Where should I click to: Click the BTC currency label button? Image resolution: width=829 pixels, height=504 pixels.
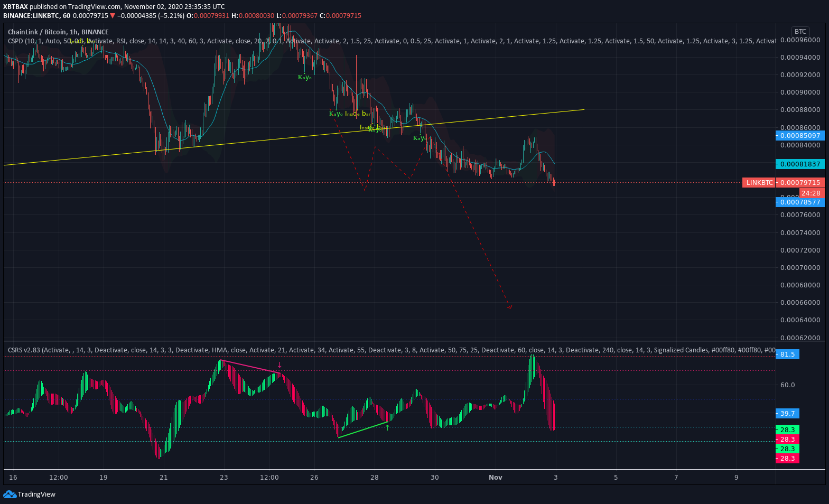click(x=800, y=32)
